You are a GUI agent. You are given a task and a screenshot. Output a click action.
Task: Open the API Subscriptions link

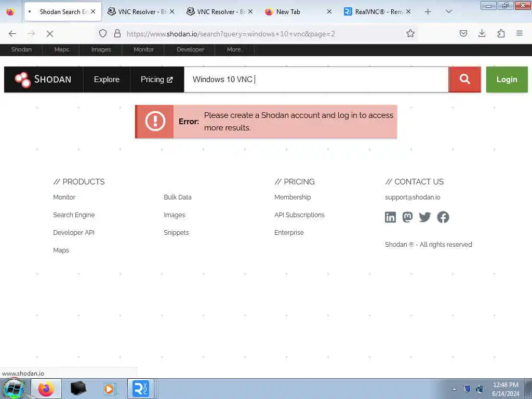point(299,215)
